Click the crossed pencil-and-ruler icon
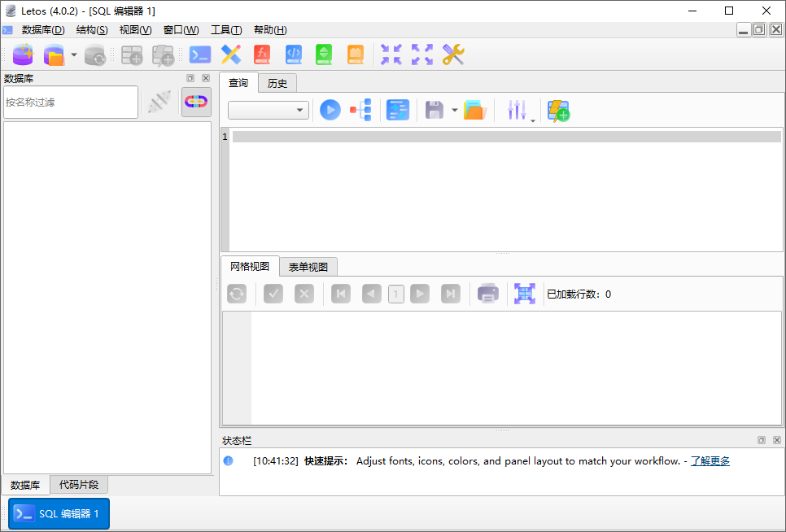The image size is (786, 532). [231, 55]
